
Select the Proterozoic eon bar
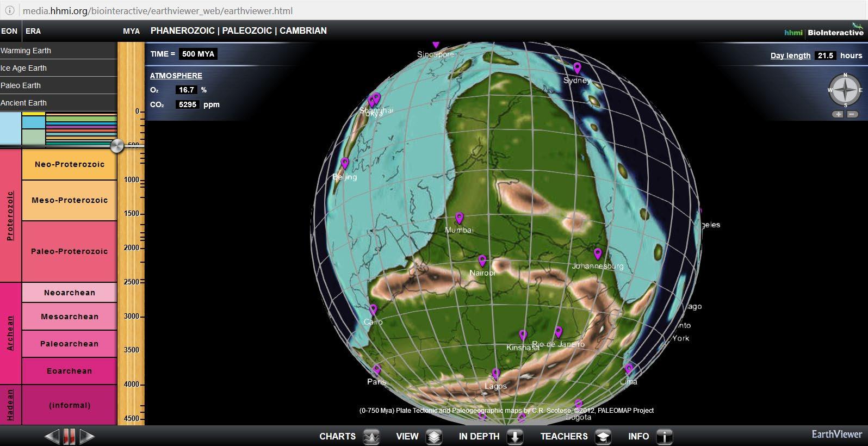pos(10,215)
